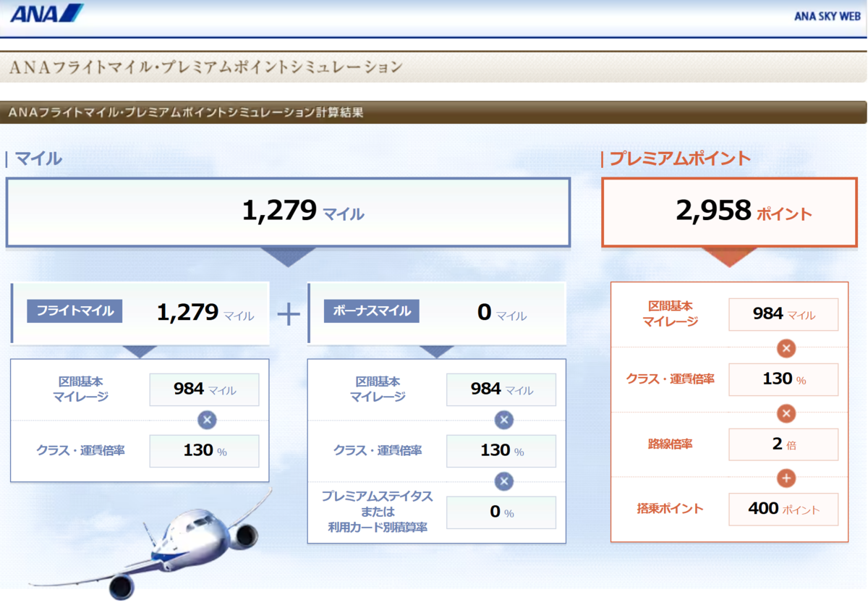
Task: Click the orange plus icon above 搭乗ポイント
Action: pos(786,478)
